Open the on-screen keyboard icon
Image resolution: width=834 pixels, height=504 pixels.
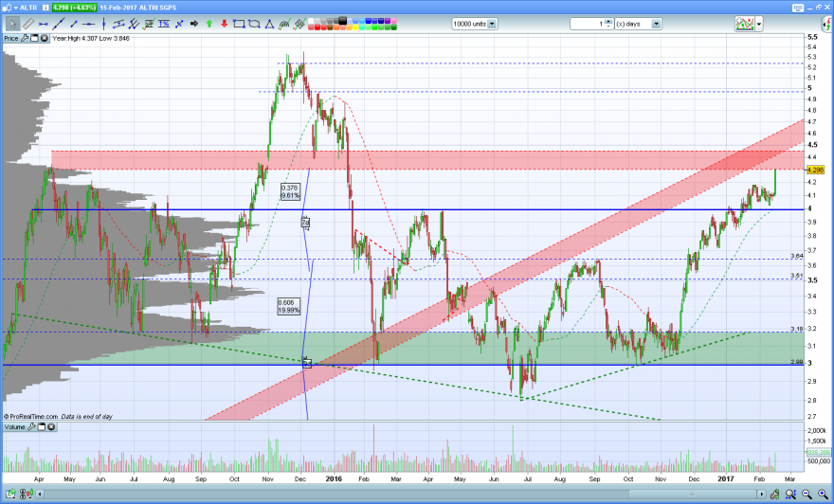798,8
